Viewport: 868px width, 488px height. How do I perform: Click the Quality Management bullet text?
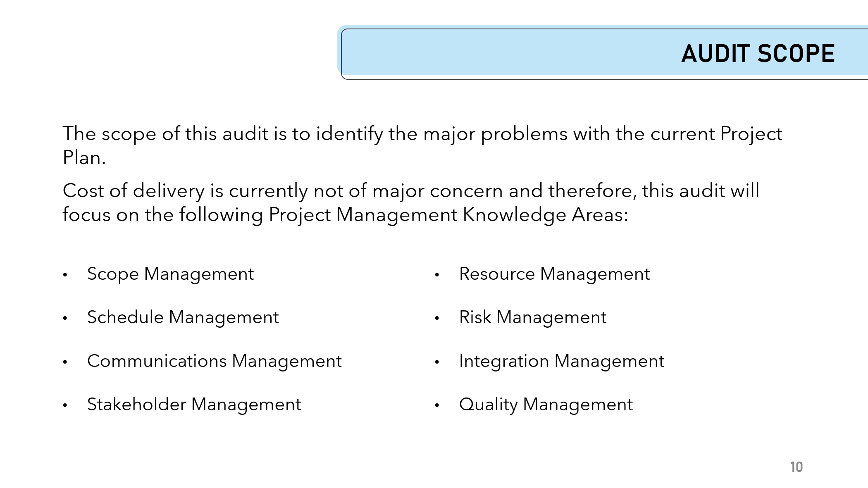[x=546, y=405]
